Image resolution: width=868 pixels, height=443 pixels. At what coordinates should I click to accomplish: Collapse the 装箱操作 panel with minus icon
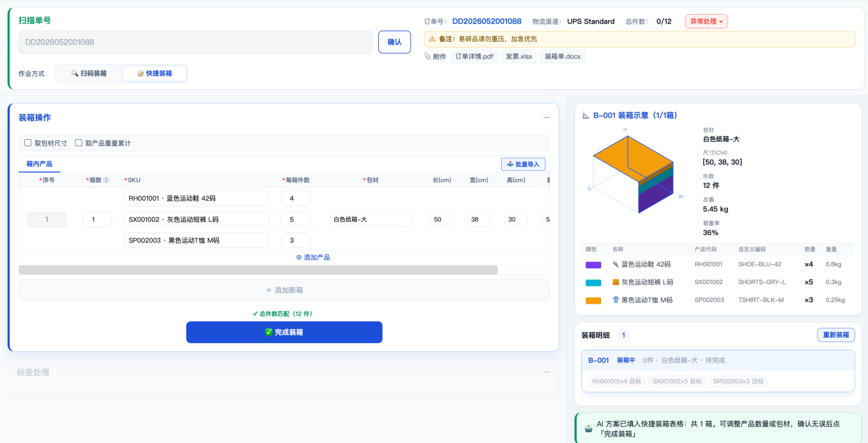[547, 118]
